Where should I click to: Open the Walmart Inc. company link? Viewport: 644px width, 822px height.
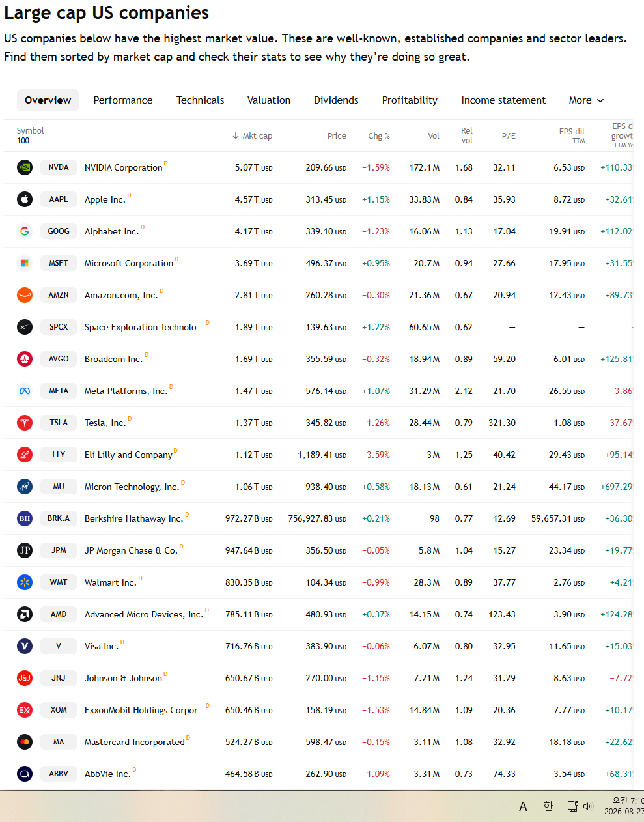tap(111, 583)
